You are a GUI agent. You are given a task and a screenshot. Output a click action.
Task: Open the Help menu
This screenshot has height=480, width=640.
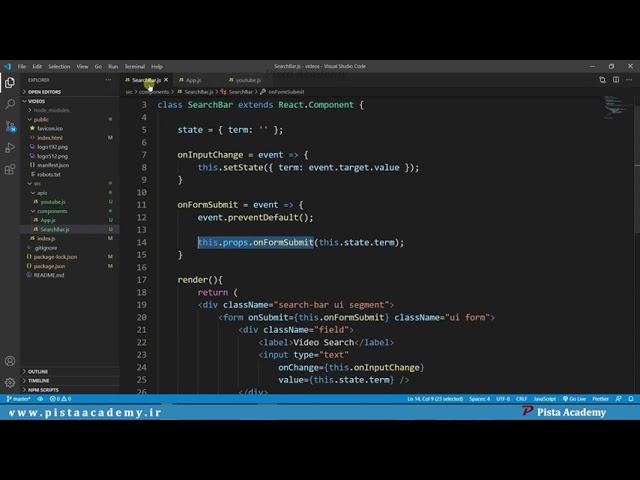click(157, 66)
